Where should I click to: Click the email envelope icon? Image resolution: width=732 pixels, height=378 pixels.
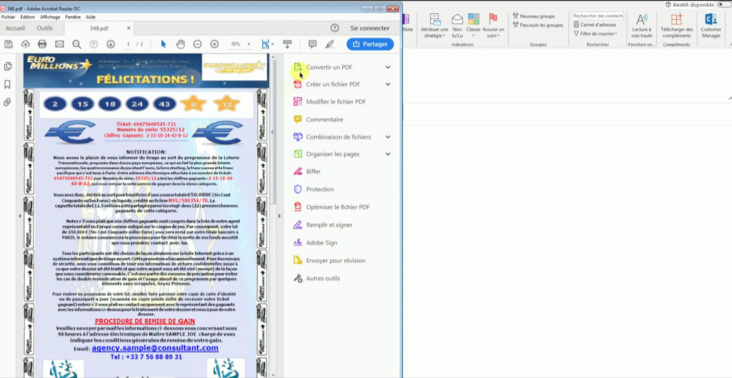pos(59,44)
